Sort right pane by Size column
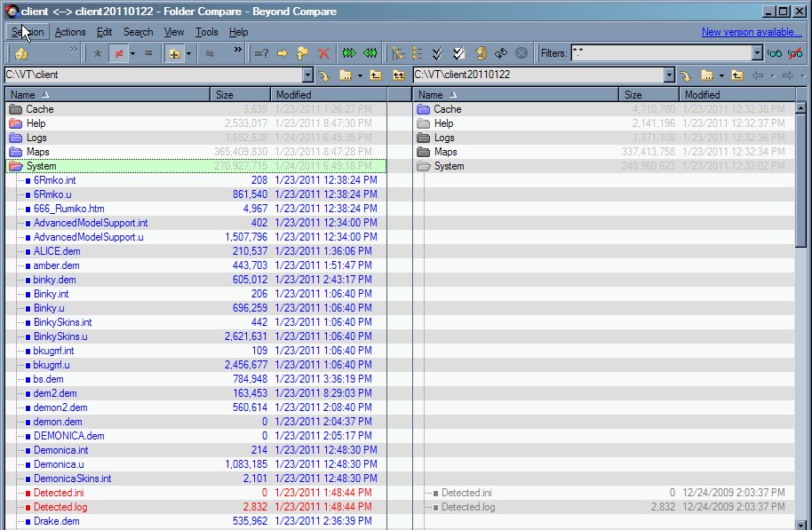812x530 pixels. [649, 95]
